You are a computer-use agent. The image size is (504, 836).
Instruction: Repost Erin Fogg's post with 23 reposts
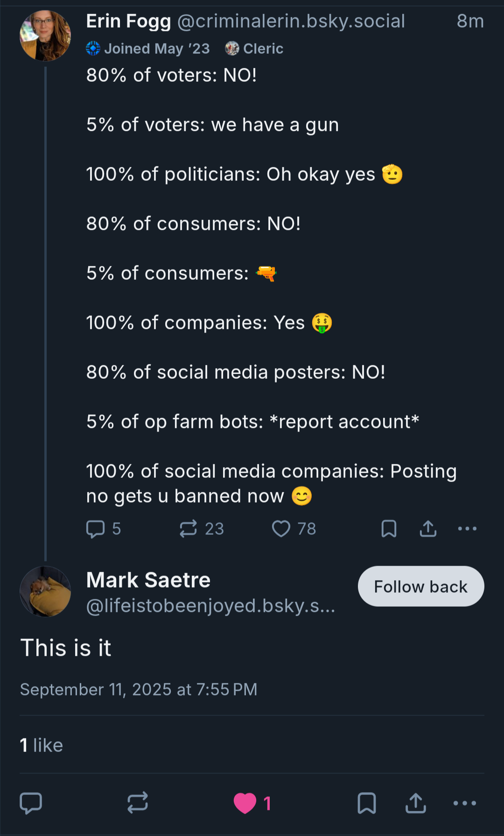tap(189, 529)
